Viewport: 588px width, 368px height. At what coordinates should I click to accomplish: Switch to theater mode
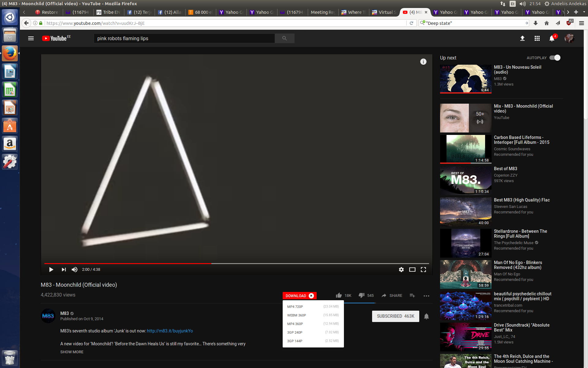pos(412,270)
